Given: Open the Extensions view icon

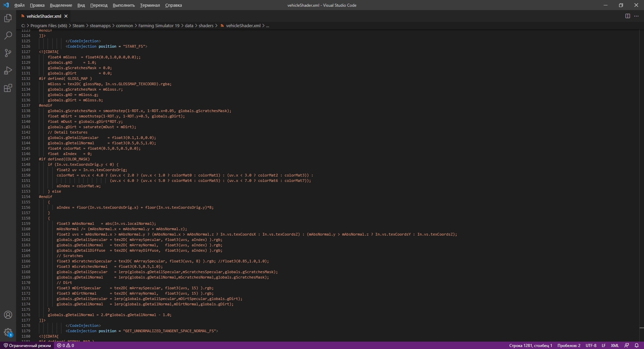Looking at the screenshot, I should pyautogui.click(x=8, y=88).
